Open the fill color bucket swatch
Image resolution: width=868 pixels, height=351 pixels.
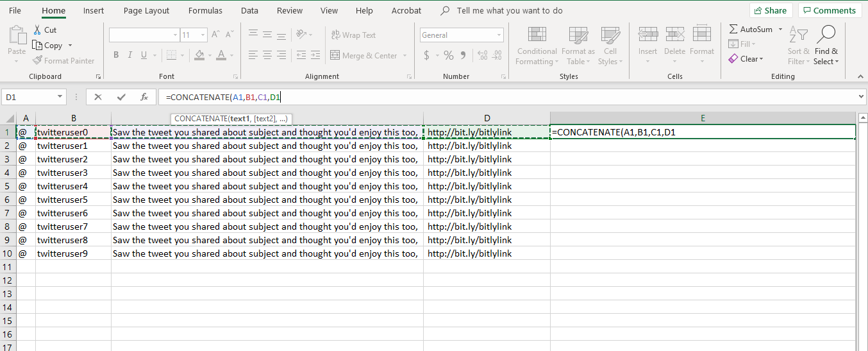pyautogui.click(x=199, y=55)
